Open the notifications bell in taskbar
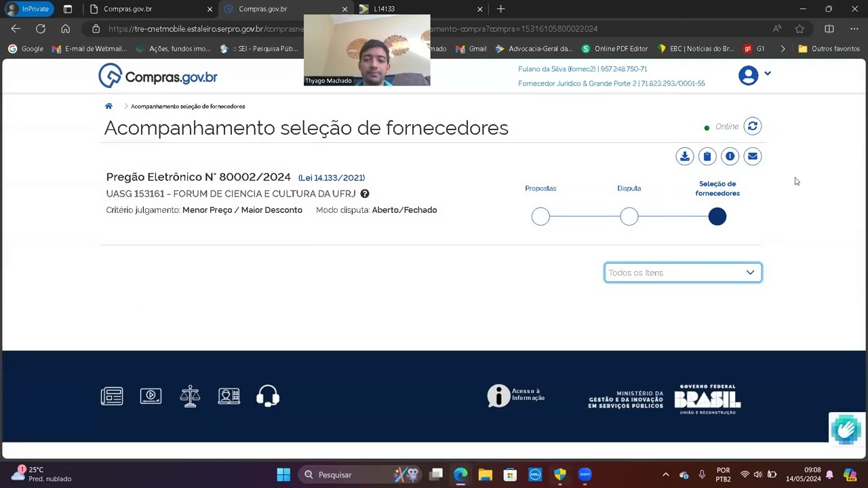The height and width of the screenshot is (488, 868). (x=829, y=474)
